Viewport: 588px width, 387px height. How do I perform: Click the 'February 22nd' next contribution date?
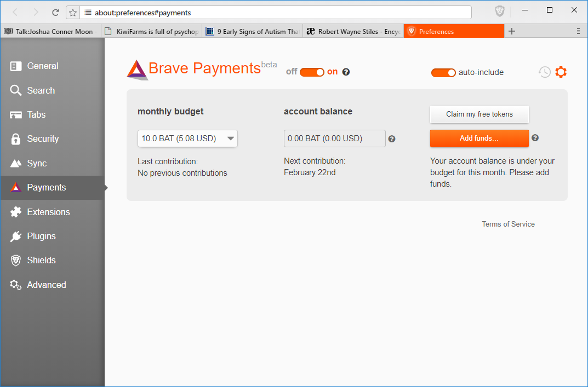(x=310, y=172)
